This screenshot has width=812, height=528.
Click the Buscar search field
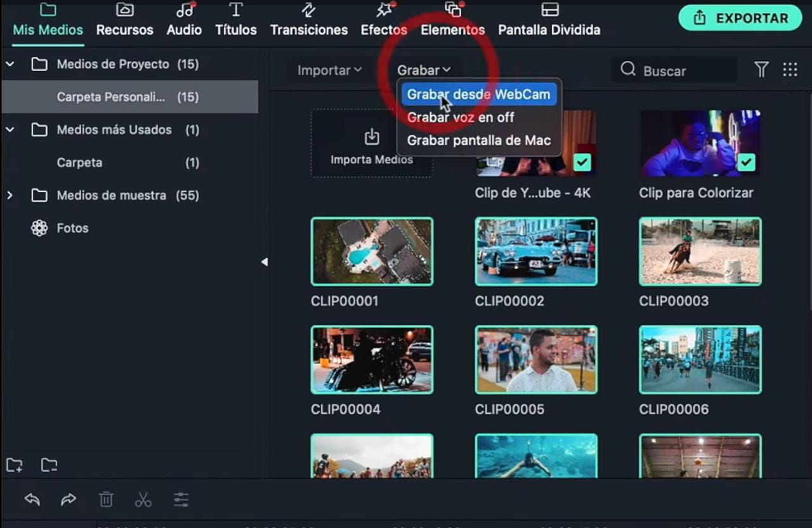click(x=674, y=70)
